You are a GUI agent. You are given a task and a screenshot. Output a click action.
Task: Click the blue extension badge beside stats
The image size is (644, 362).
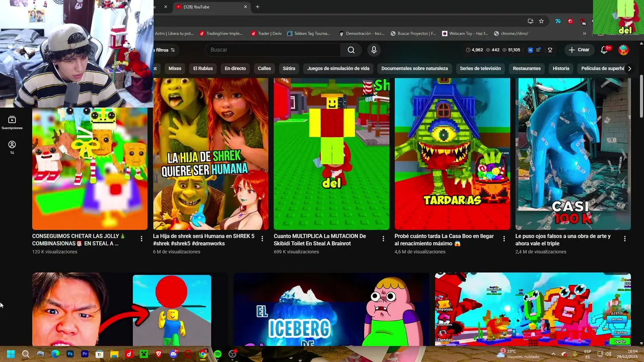coord(530,50)
